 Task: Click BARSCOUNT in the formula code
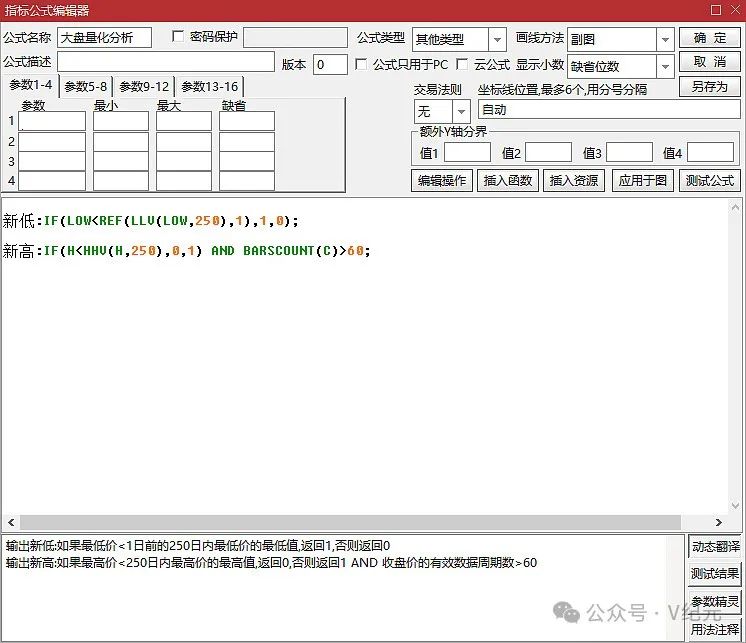point(279,251)
